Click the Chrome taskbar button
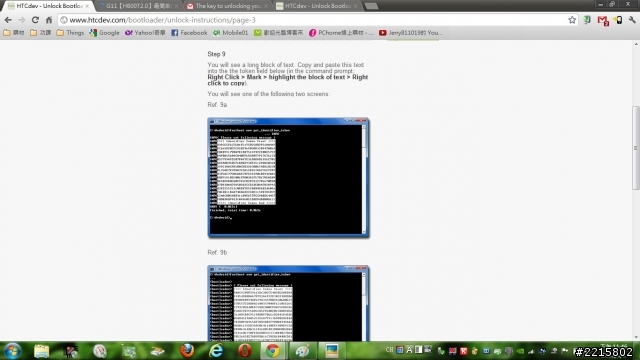The height and width of the screenshot is (360, 640). click(273, 351)
